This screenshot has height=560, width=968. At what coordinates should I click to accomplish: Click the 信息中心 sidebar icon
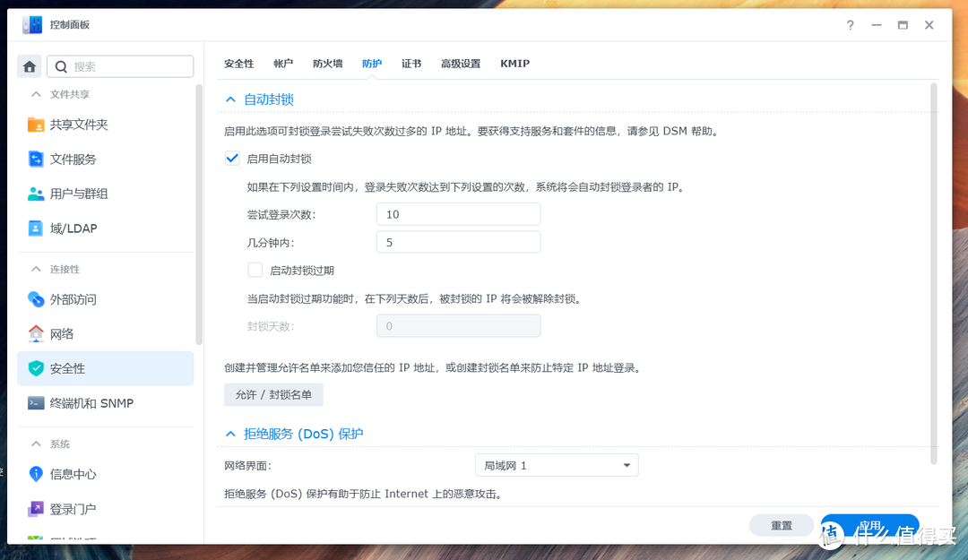[x=36, y=474]
